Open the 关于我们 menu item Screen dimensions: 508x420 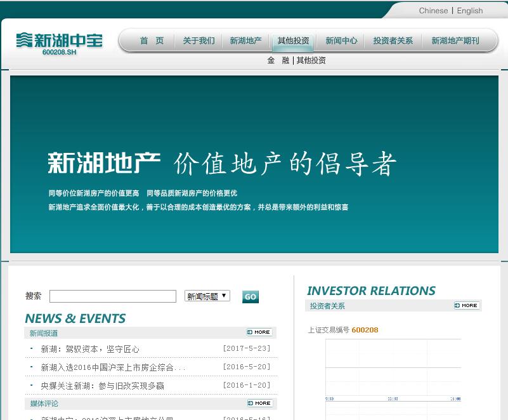point(199,41)
